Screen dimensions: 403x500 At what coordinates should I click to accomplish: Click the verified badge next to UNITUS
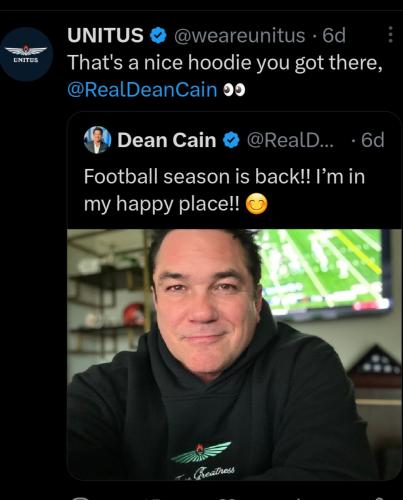click(x=158, y=35)
